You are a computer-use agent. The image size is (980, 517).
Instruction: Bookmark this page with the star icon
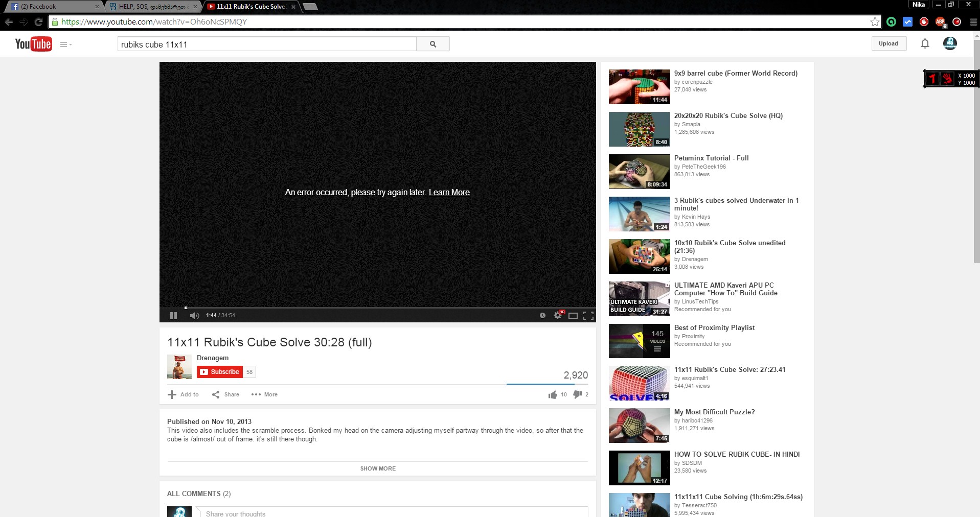875,22
